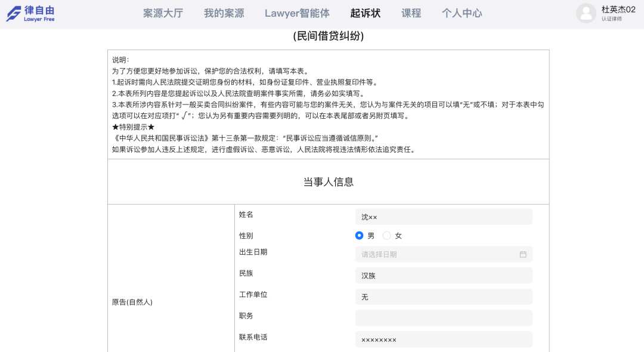
Task: Click the 当事人信息 section header
Action: [328, 181]
